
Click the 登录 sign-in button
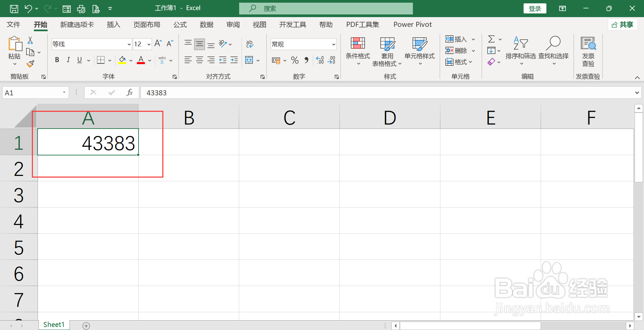click(x=535, y=8)
